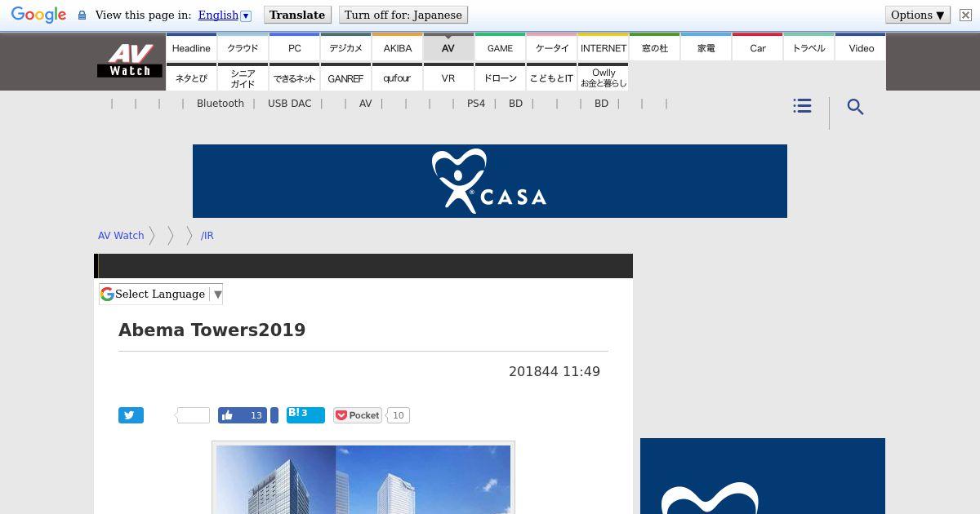Open the VR tab
980x514 pixels.
click(448, 78)
